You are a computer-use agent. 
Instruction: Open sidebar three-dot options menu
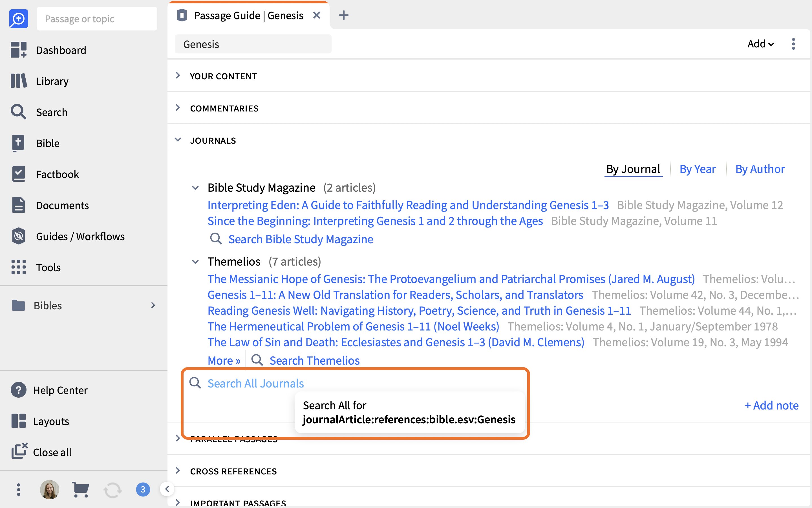pos(18,490)
